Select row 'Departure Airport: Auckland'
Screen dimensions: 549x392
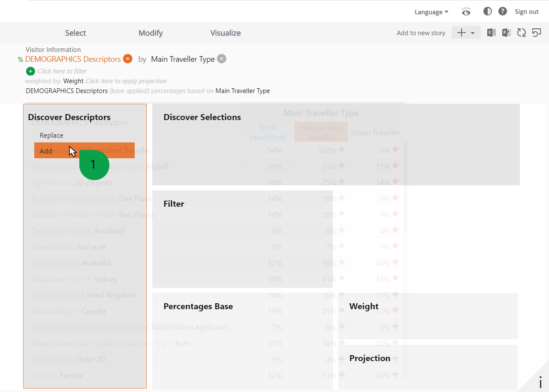78,231
